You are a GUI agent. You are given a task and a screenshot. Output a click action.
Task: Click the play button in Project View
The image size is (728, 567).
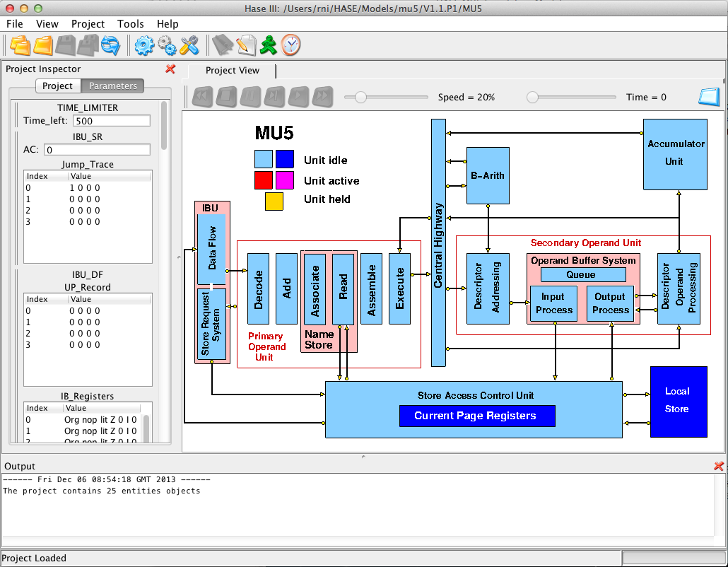pos(298,97)
